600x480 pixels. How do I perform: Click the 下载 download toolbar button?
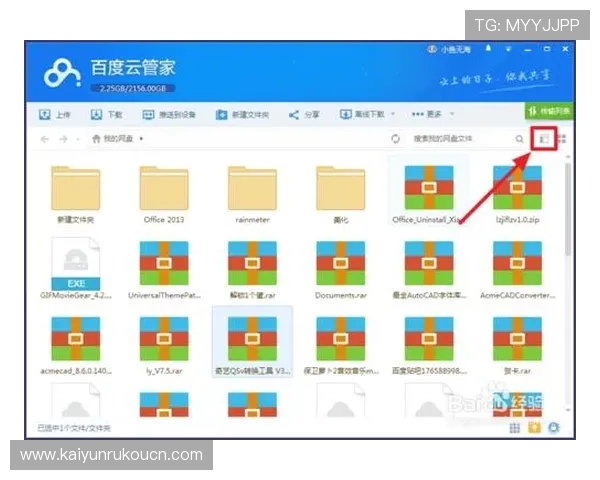click(106, 114)
